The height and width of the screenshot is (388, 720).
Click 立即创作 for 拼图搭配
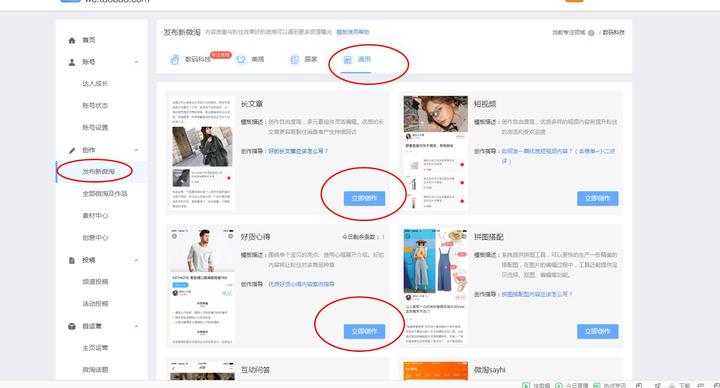click(x=597, y=331)
